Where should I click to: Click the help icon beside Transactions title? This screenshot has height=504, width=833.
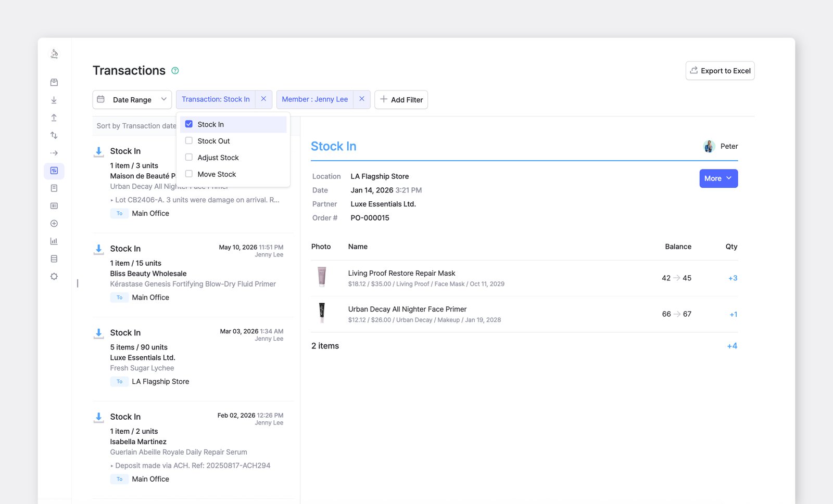point(175,71)
